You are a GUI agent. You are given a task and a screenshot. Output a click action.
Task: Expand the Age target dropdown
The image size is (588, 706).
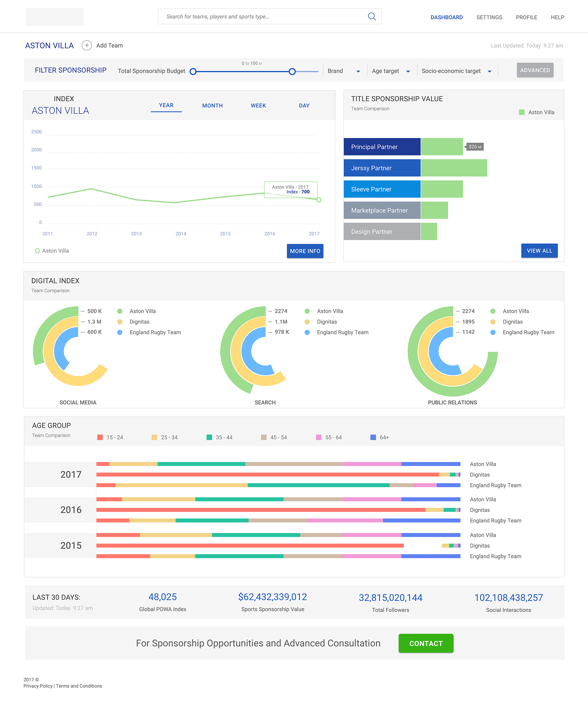[x=390, y=71]
